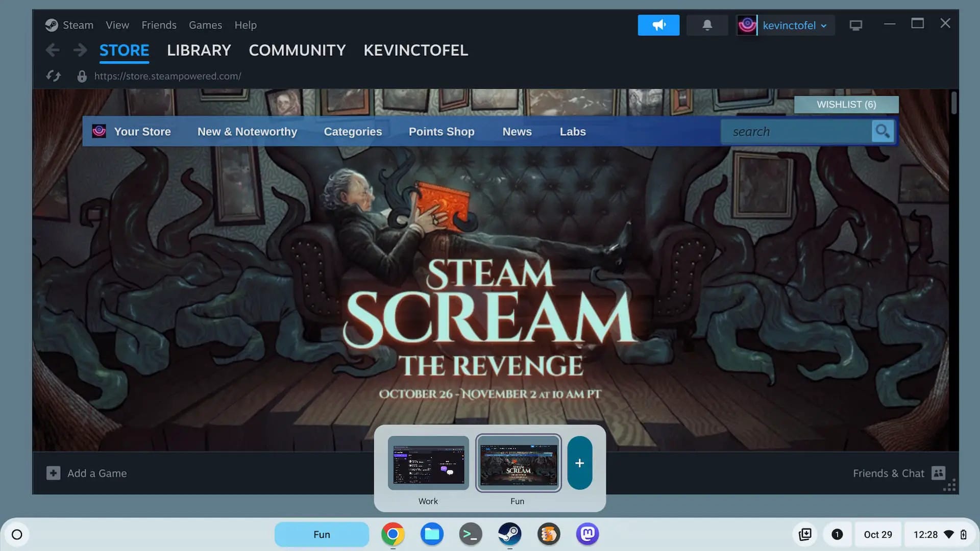980x551 pixels.
Task: Open the View menu
Action: pyautogui.click(x=117, y=25)
